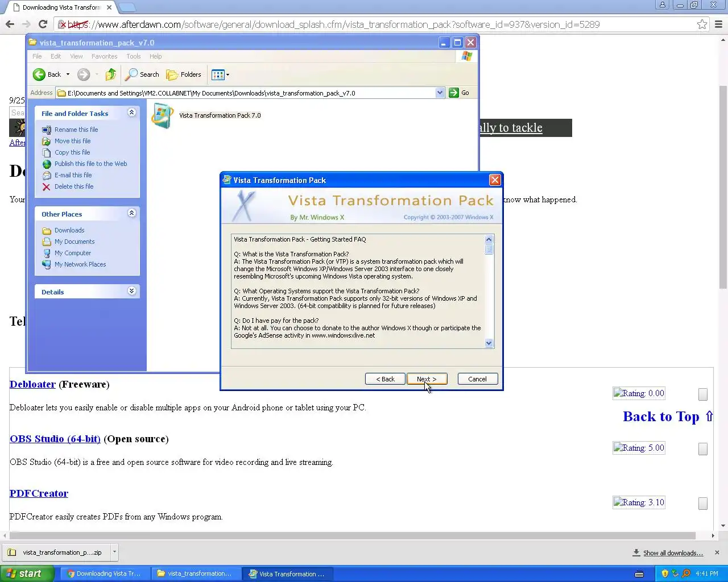Switch to vista_transformation folder taskbar item
The image size is (728, 582).
pyautogui.click(x=195, y=573)
